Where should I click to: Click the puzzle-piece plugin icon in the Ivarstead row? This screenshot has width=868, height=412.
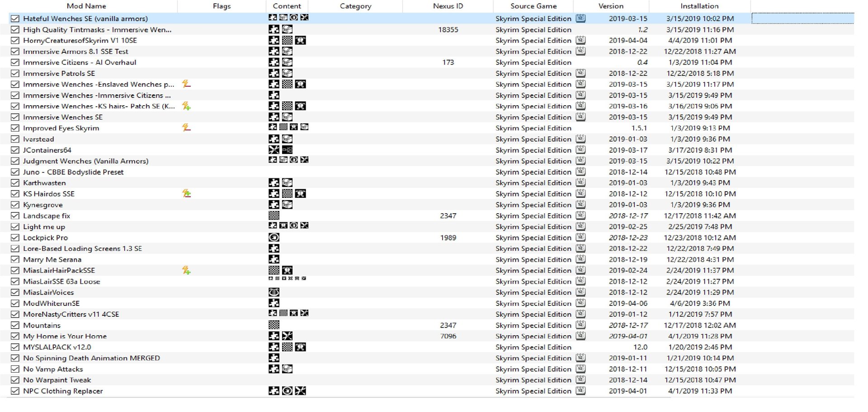click(x=274, y=139)
